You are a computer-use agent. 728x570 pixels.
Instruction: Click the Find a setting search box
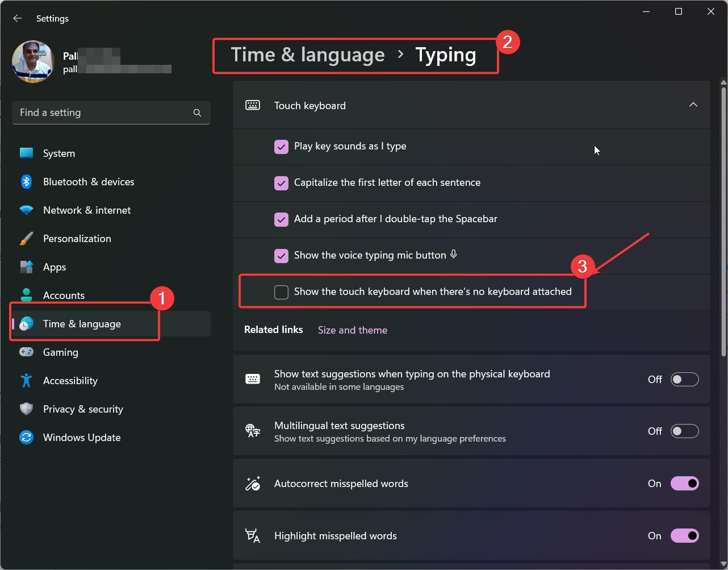coord(102,113)
